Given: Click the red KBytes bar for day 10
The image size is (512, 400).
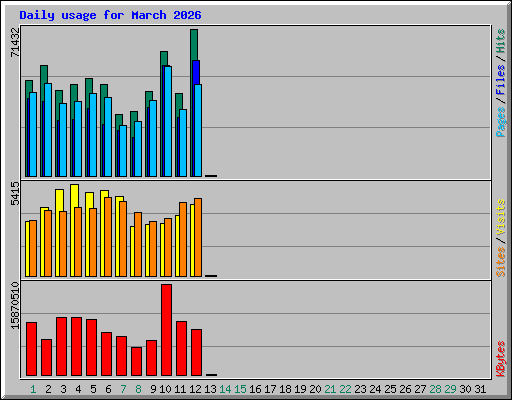Looking at the screenshot, I should pyautogui.click(x=166, y=330).
